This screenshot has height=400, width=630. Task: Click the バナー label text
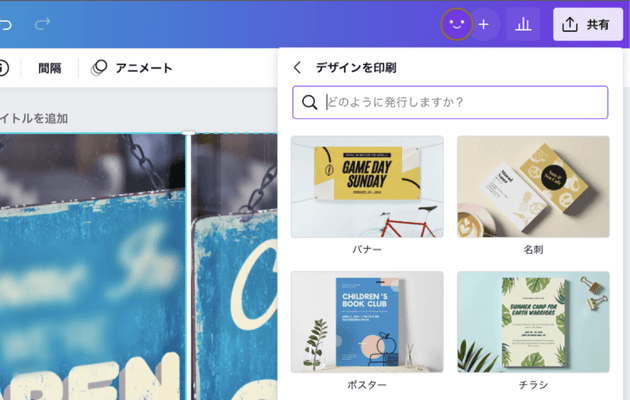pyautogui.click(x=367, y=249)
